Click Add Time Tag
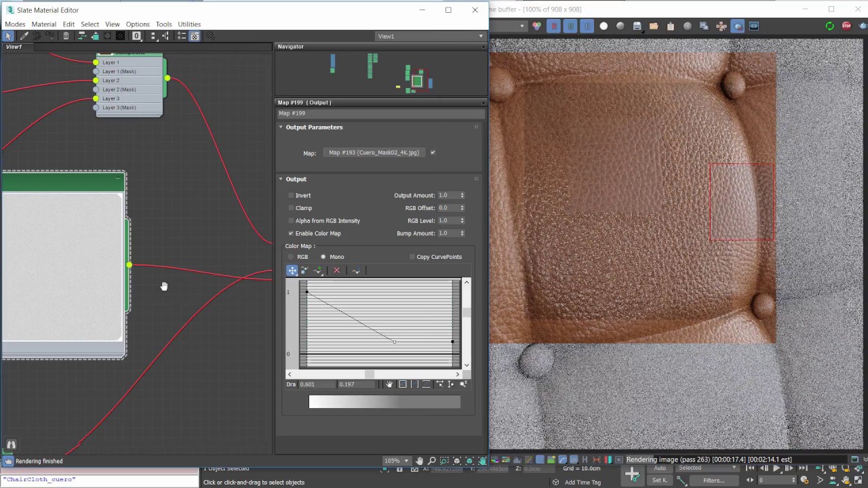Screen dimensions: 868x488 (x=583, y=483)
